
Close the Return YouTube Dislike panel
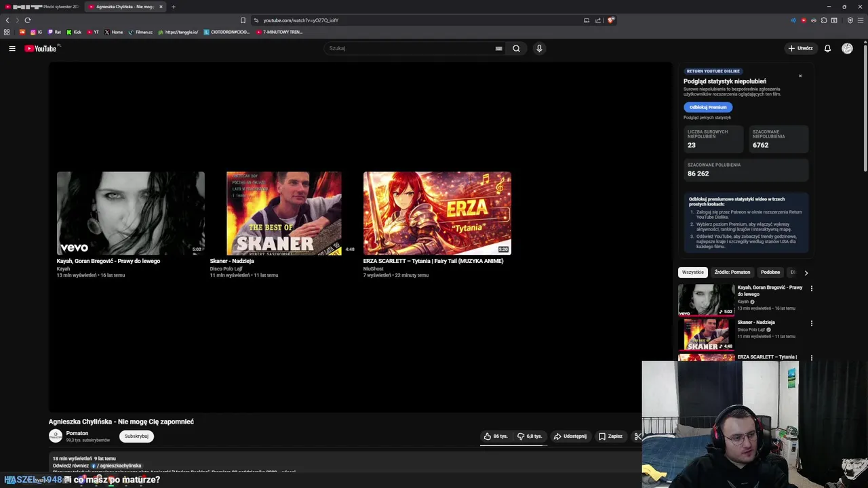click(x=800, y=76)
